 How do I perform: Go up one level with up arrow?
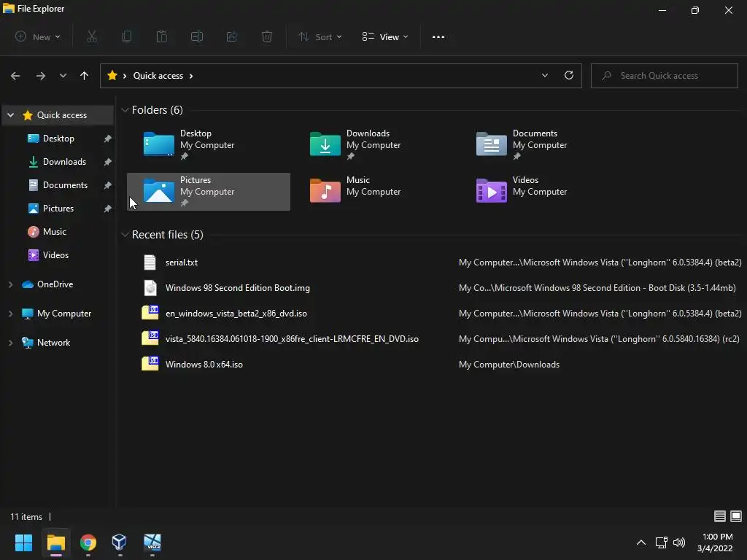85,76
